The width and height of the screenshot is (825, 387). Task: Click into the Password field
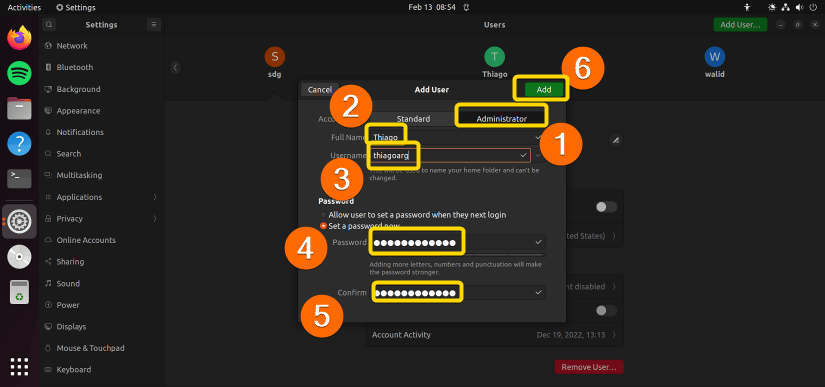click(x=457, y=242)
